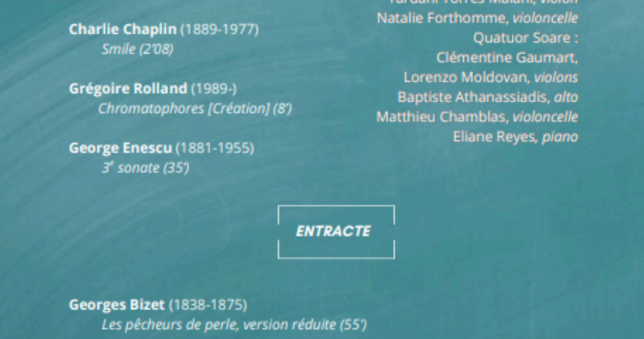The width and height of the screenshot is (644, 339).
Task: Select the Smile (2'08) piece title
Action: coord(137,49)
